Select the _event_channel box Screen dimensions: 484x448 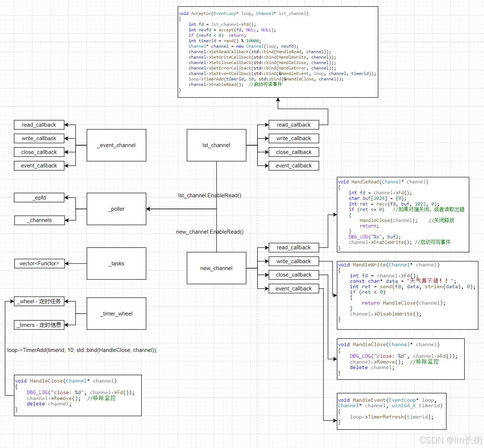116,145
